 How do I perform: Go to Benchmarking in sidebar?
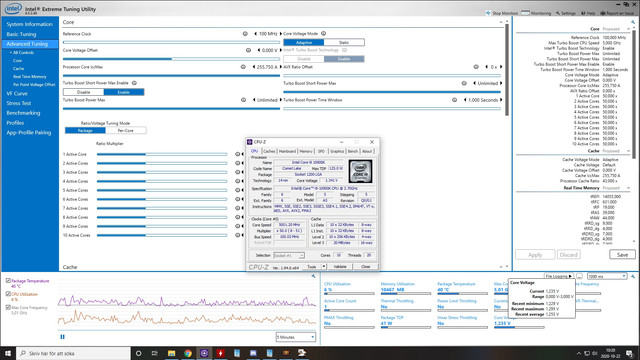[x=23, y=113]
